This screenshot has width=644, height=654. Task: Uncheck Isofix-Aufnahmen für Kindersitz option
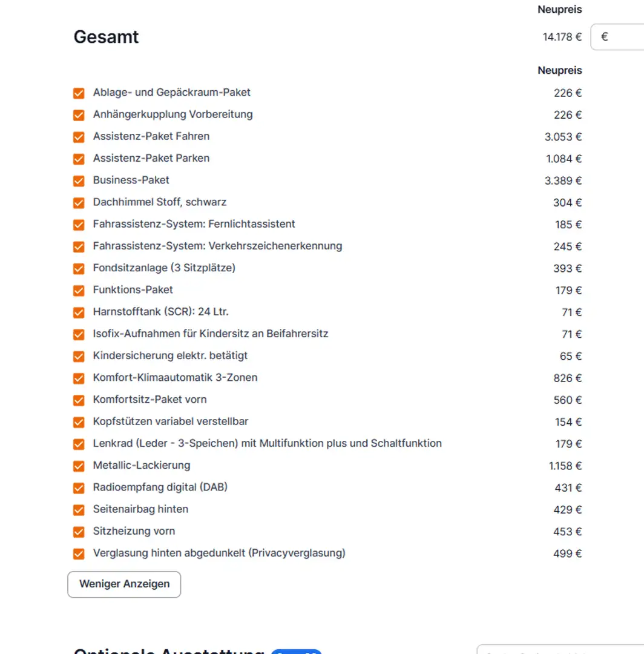pyautogui.click(x=79, y=334)
